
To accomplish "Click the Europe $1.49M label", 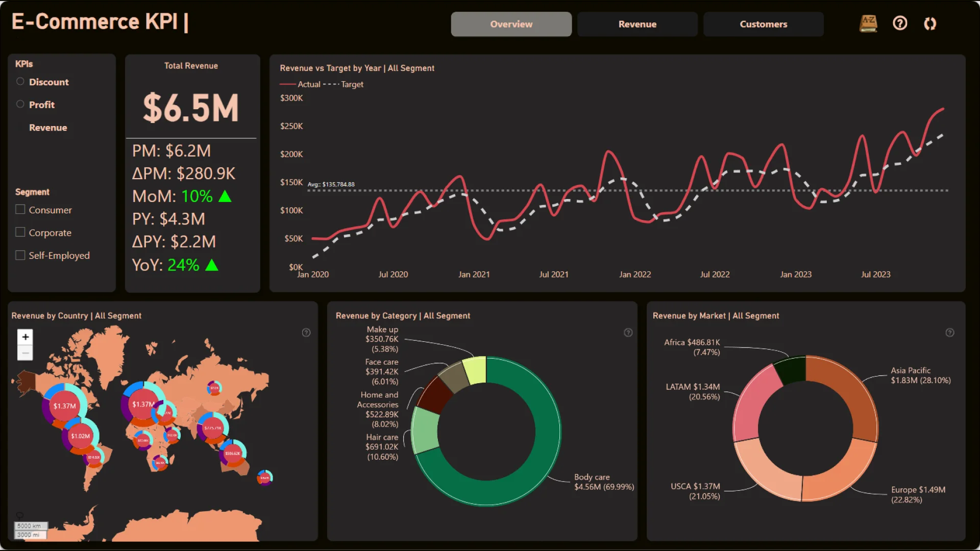I will pos(918,494).
